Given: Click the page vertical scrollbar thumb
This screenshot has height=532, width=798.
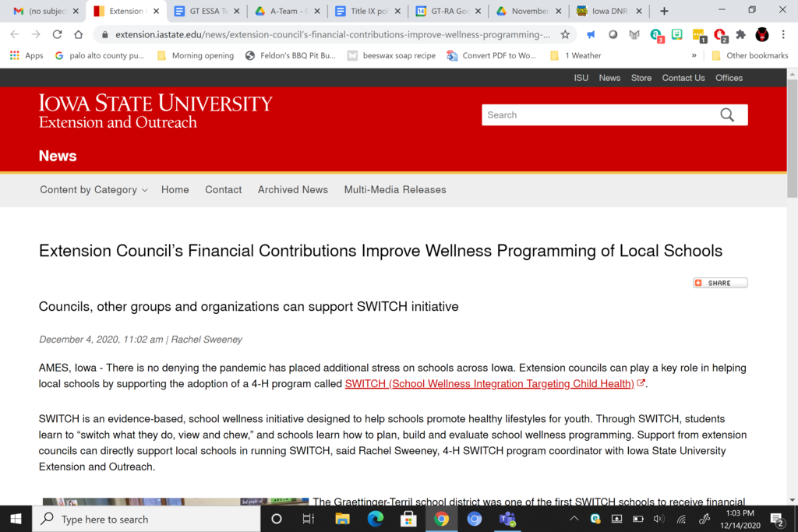Looking at the screenshot, I should (793, 138).
